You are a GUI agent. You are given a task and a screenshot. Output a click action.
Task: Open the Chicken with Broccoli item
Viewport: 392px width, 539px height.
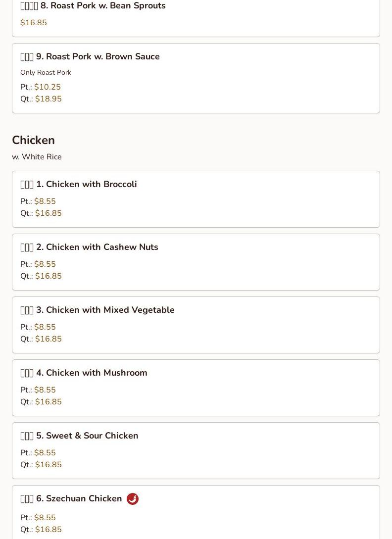(x=79, y=185)
